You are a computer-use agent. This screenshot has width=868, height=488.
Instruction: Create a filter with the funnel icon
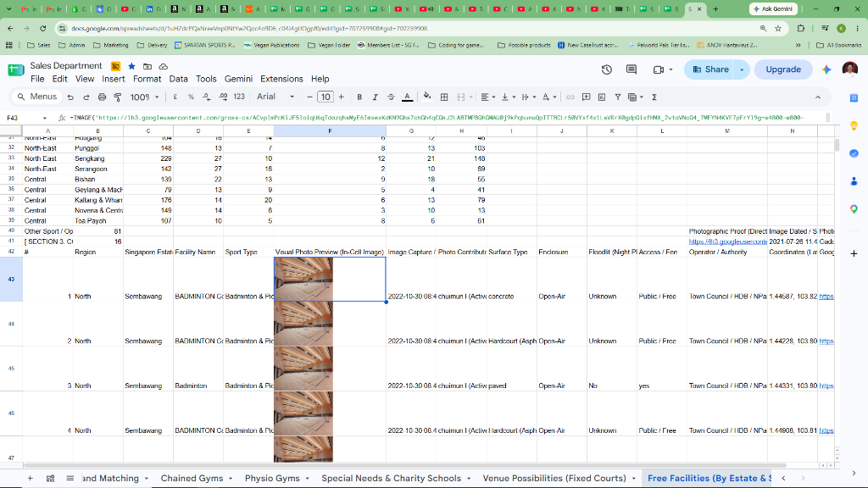[x=618, y=97]
